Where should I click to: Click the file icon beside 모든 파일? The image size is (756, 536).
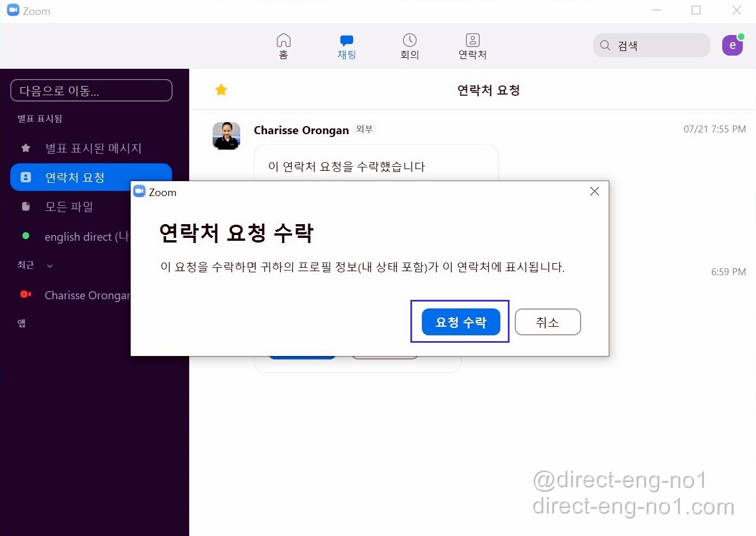[26, 206]
